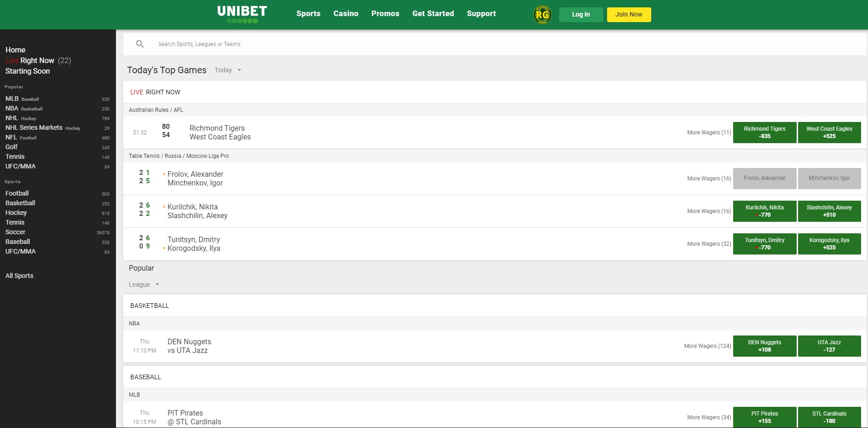The height and width of the screenshot is (428, 868).
Task: Open Frolov, Alexander vs Minchenkov match
Action: [x=195, y=179]
